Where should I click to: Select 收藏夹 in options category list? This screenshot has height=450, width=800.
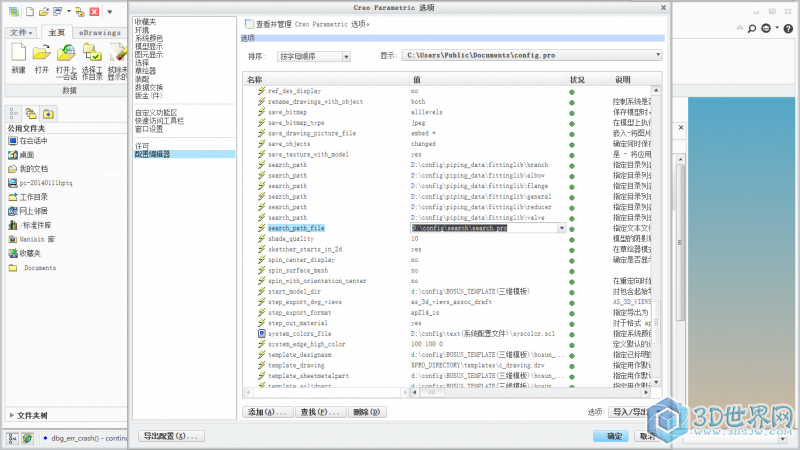(x=145, y=22)
